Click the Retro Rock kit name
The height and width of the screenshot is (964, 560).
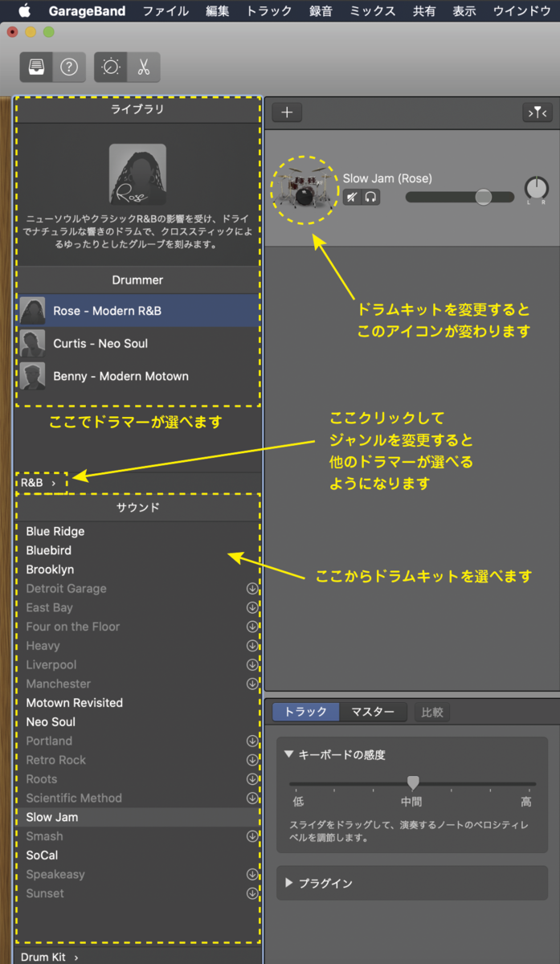(x=55, y=760)
